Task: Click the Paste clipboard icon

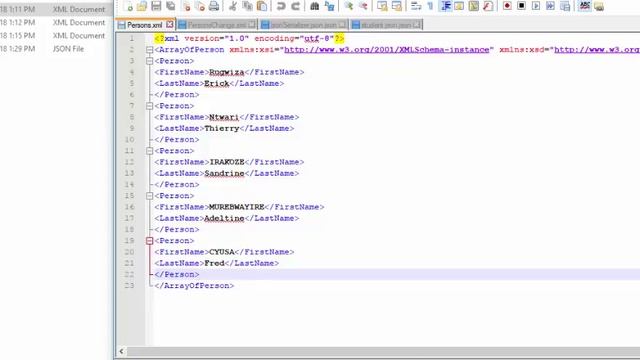Action: coord(262,6)
